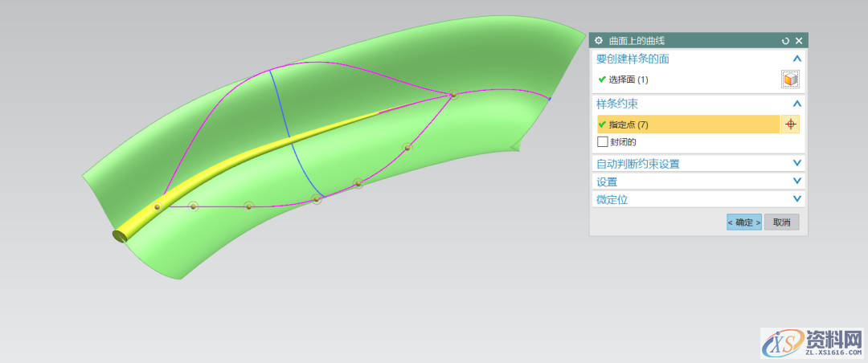This screenshot has width=868, height=363.
Task: Click the gear icon in dialog title
Action: 599,40
